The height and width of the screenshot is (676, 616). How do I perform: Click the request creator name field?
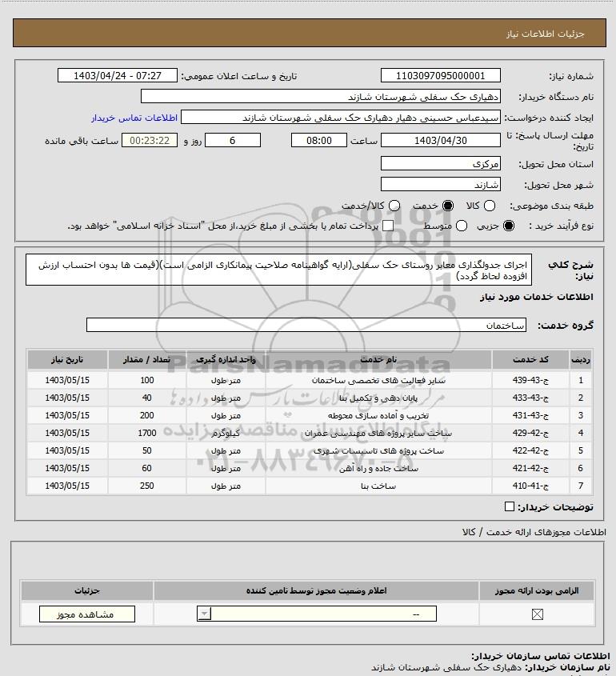pyautogui.click(x=341, y=118)
